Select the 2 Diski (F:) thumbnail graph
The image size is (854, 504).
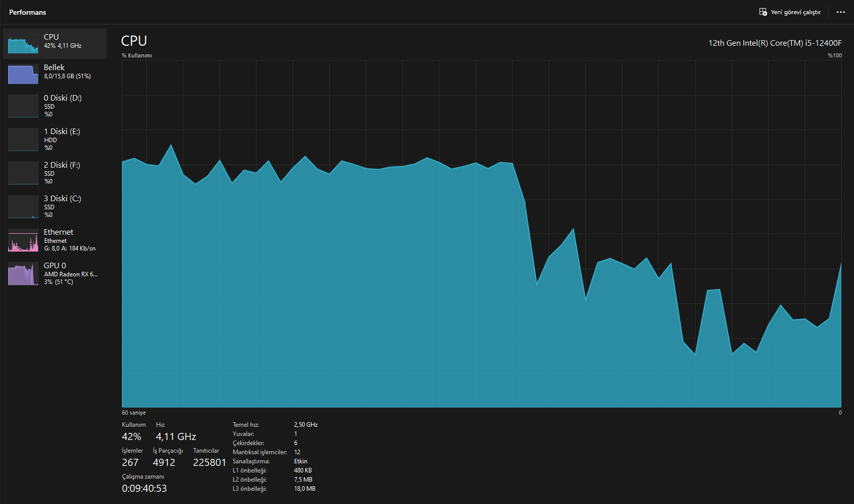(x=23, y=173)
